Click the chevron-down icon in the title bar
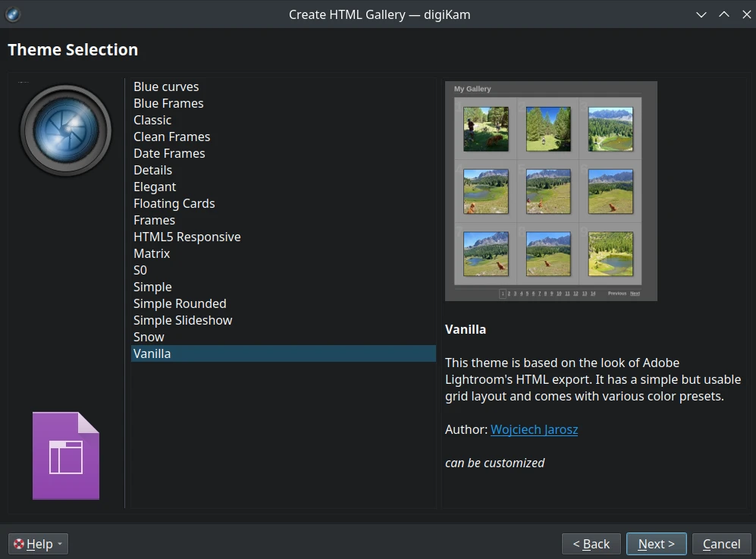The height and width of the screenshot is (559, 756). pos(701,14)
